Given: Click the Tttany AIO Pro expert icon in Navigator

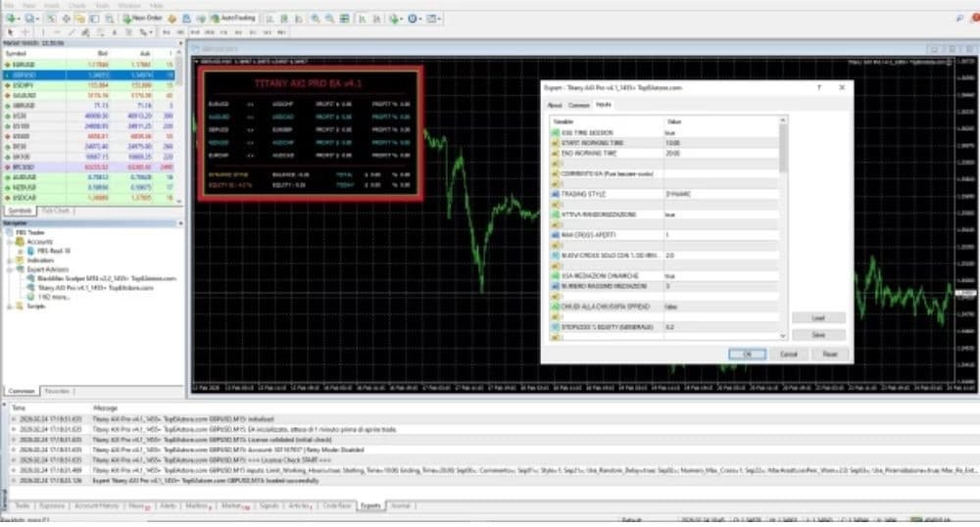Looking at the screenshot, I should tap(32, 289).
